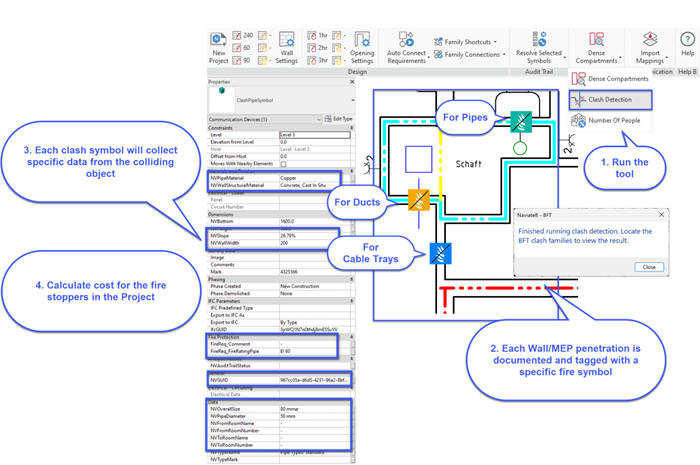Open the Help tool

click(x=688, y=44)
